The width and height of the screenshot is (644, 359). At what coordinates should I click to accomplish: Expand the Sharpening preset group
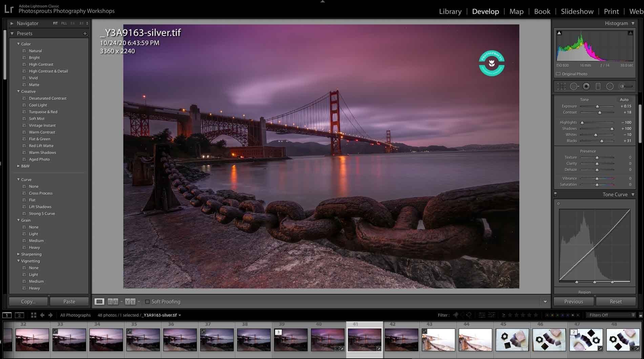(x=18, y=254)
